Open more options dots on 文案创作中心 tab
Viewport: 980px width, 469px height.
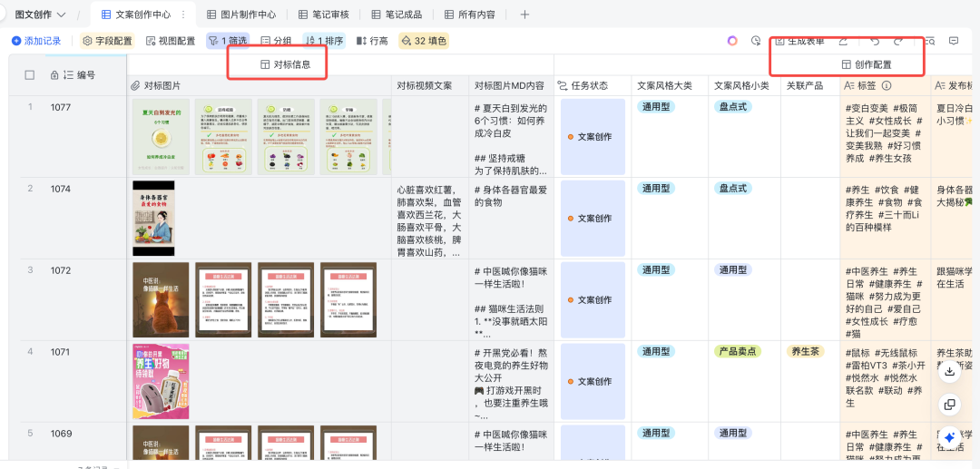183,15
